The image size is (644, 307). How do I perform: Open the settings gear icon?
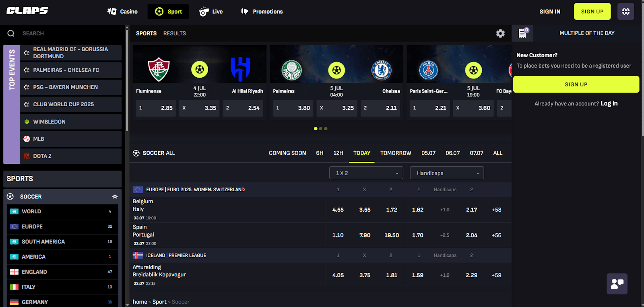pos(500,33)
